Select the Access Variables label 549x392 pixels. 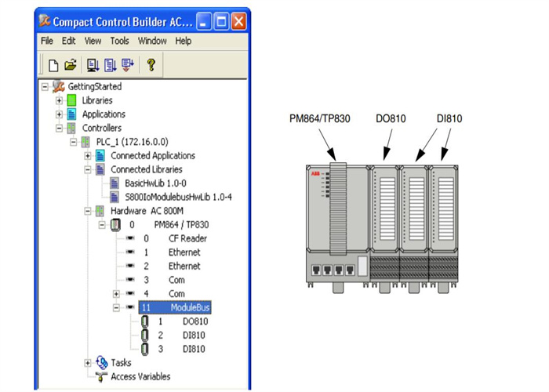tap(140, 376)
